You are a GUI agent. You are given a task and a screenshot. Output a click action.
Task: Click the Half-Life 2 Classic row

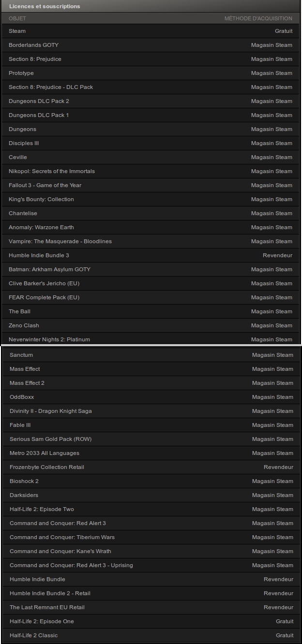pos(151,635)
